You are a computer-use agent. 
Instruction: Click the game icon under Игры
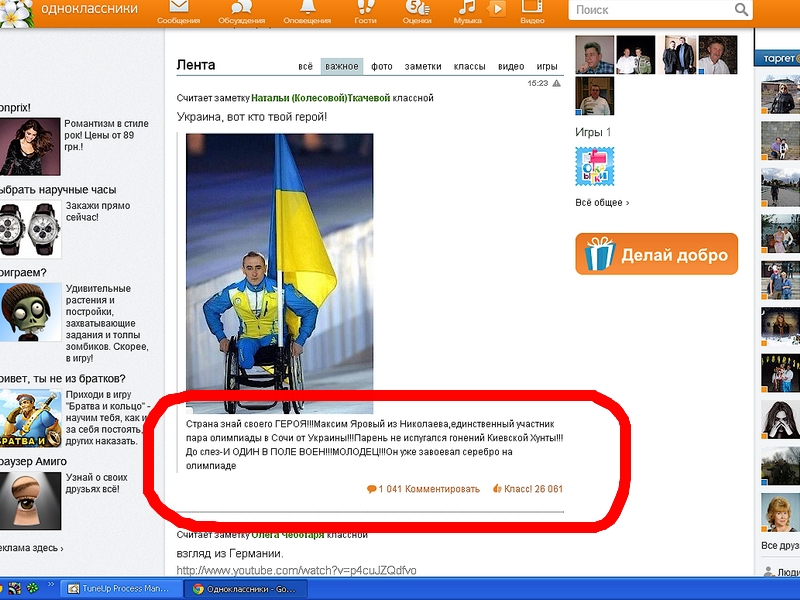[x=595, y=166]
